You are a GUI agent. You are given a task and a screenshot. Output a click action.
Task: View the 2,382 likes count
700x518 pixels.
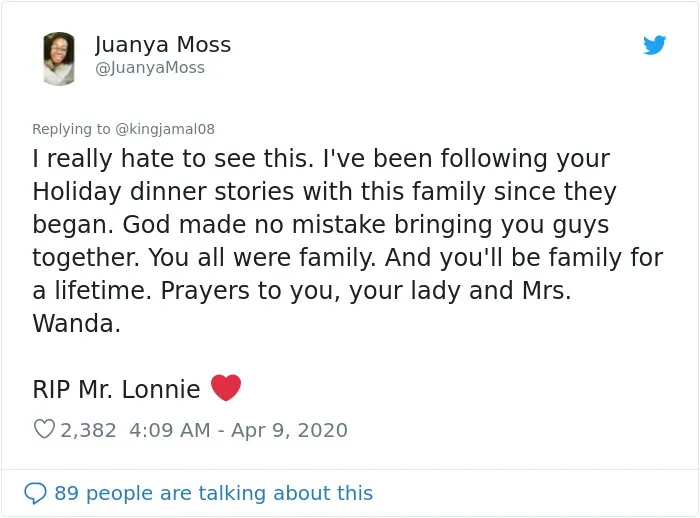tap(88, 430)
